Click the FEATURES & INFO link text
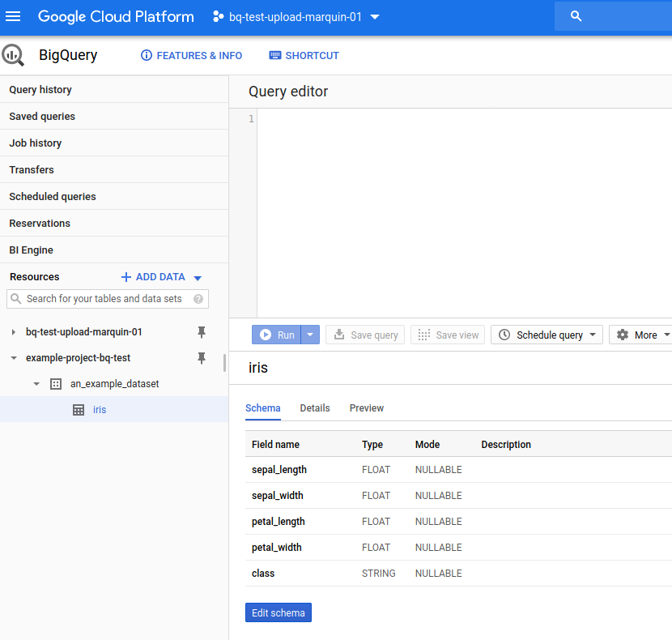The width and height of the screenshot is (672, 640). tap(199, 56)
